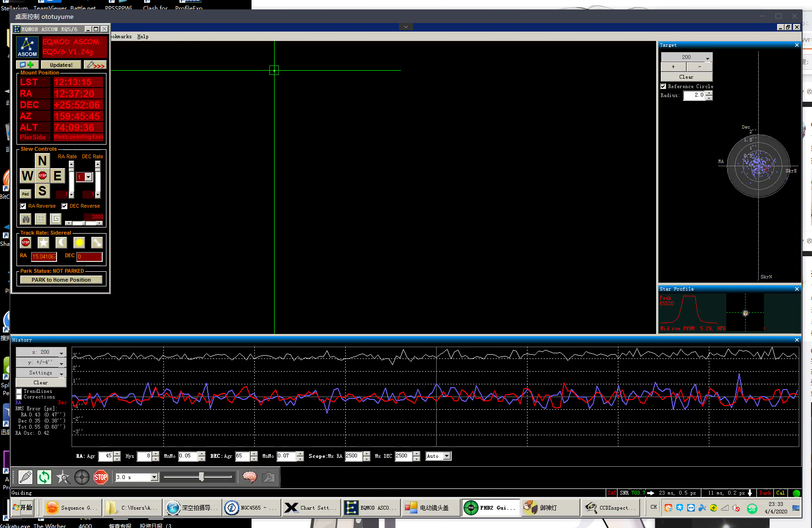Open History y: +/-4'' scale dropdown
The image size is (812, 528).
pyautogui.click(x=41, y=362)
